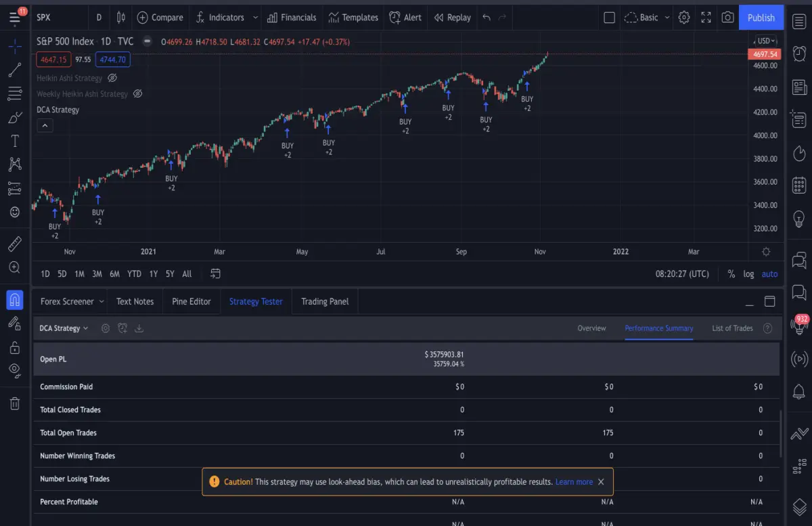Maximize the bottom panel
The image size is (812, 526).
point(769,302)
